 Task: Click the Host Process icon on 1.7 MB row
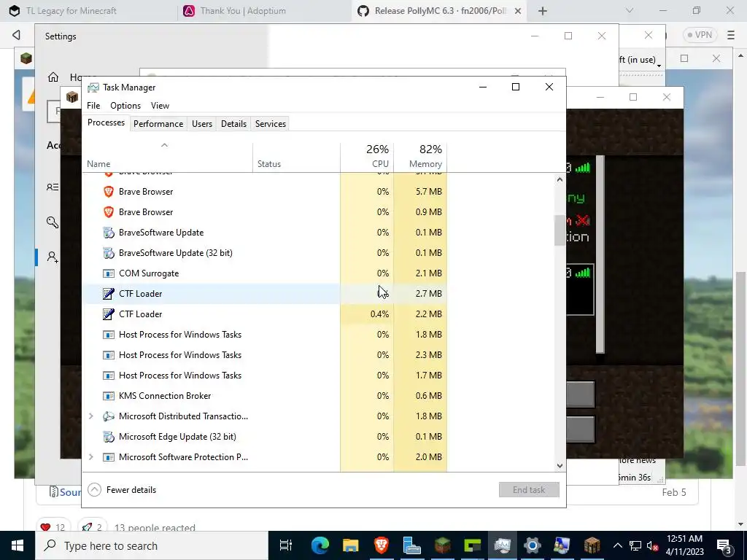click(x=109, y=376)
